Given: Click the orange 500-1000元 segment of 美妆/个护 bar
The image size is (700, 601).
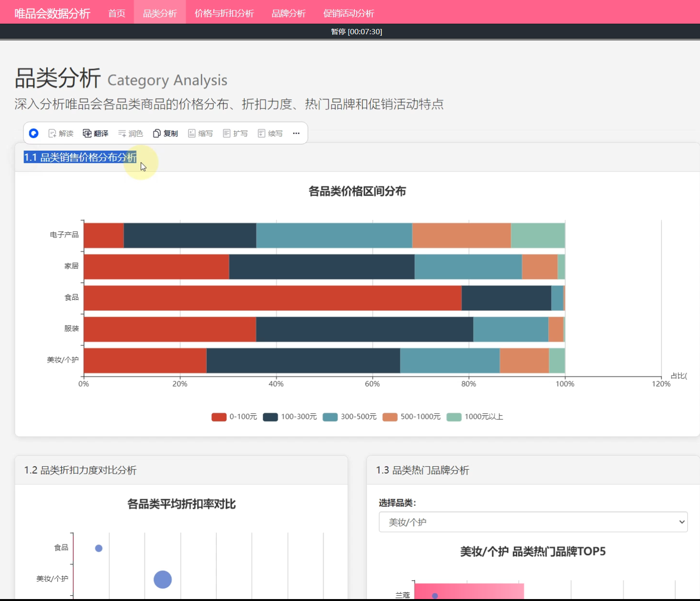Looking at the screenshot, I should point(524,361).
